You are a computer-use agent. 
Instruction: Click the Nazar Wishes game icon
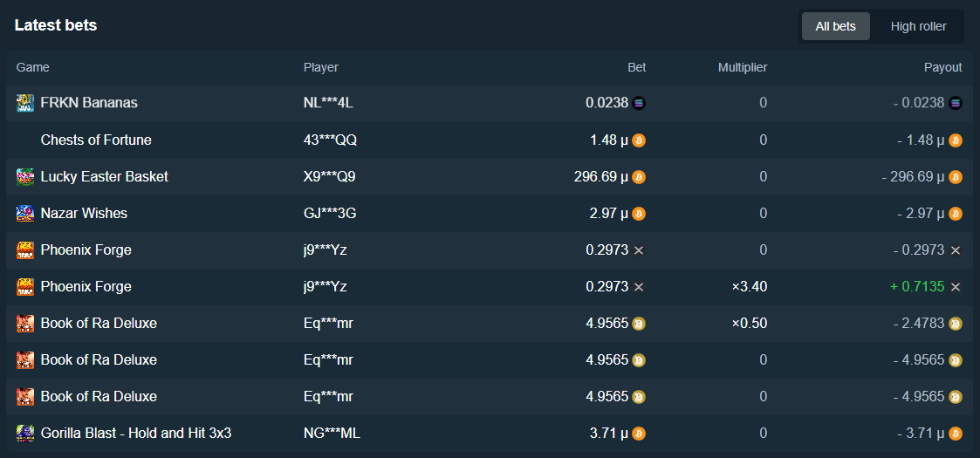coord(25,214)
